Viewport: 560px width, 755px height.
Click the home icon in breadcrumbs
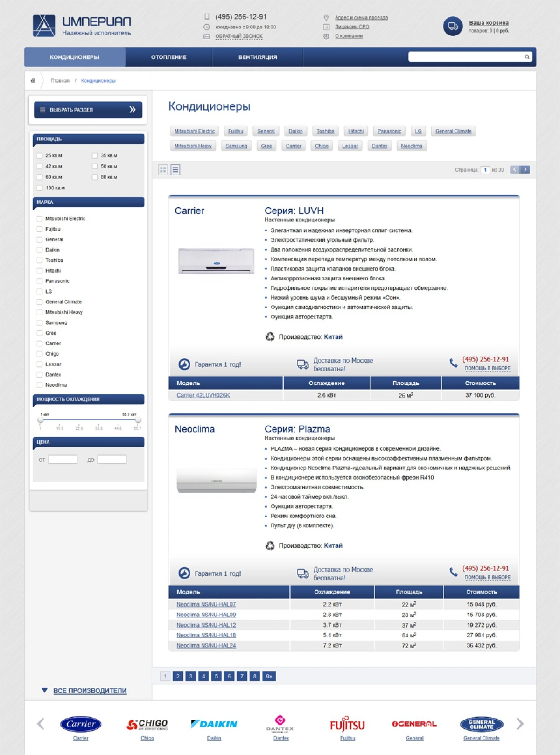(33, 81)
